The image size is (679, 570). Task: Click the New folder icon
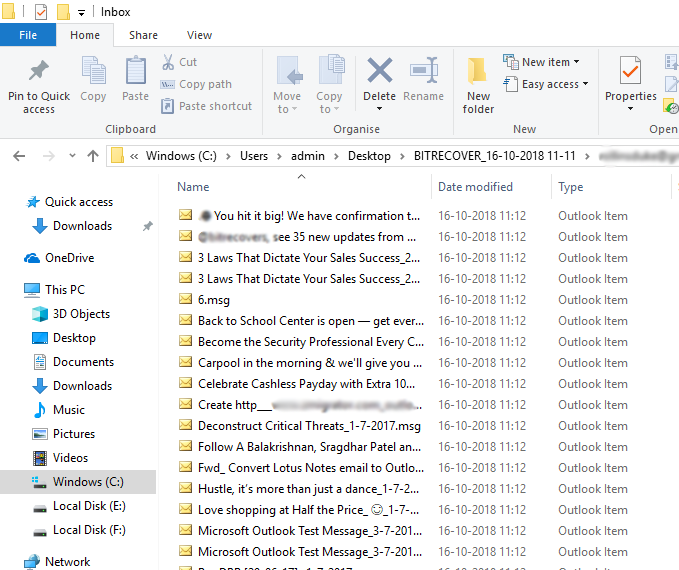coord(478,71)
